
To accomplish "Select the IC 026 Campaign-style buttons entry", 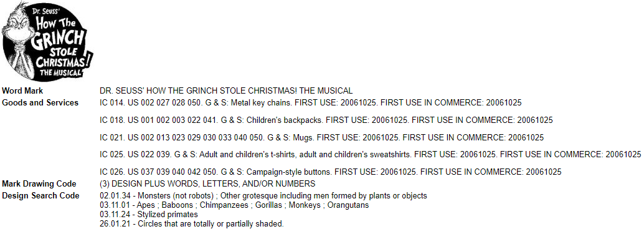I will click(331, 172).
